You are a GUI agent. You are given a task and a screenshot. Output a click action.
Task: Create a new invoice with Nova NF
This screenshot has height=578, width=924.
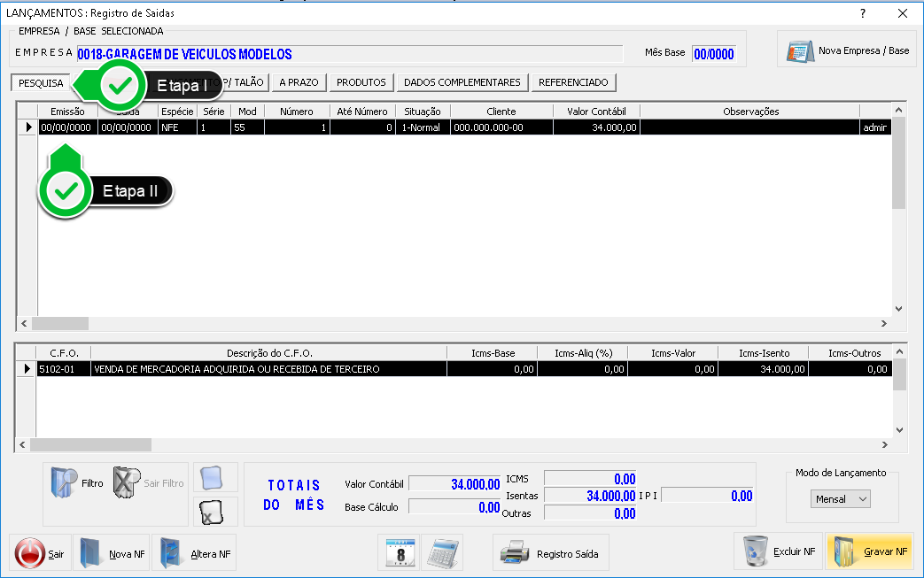click(x=112, y=554)
